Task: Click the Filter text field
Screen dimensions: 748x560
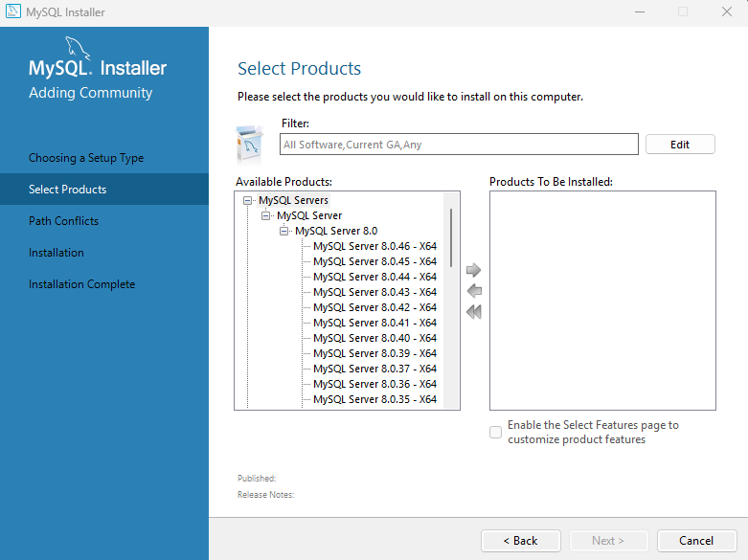Action: point(459,144)
